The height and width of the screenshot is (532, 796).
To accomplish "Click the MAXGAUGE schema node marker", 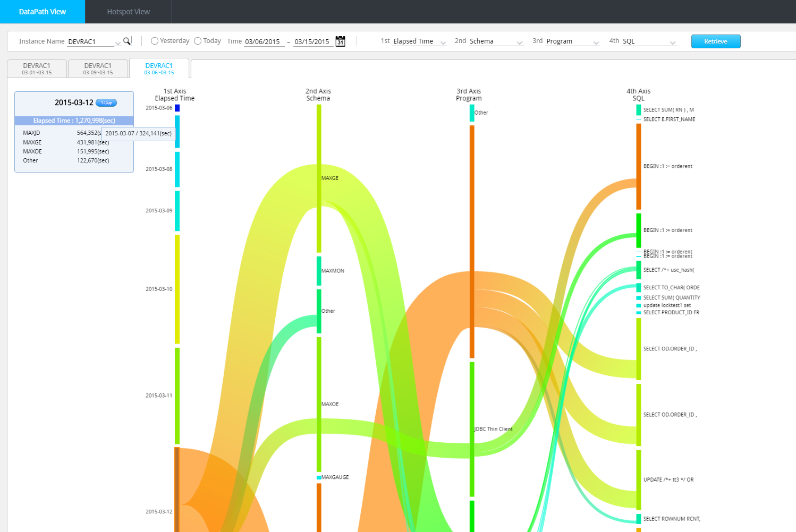I will click(x=319, y=478).
